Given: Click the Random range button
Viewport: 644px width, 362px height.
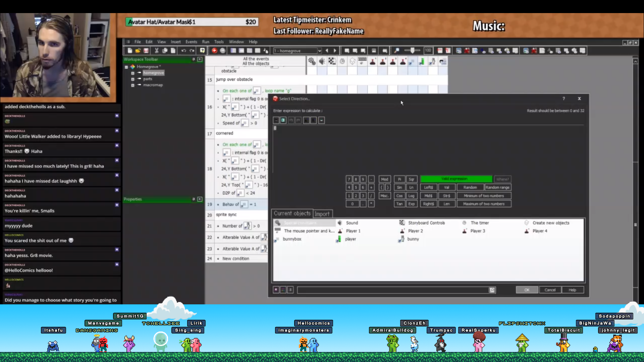Looking at the screenshot, I should coord(497,187).
